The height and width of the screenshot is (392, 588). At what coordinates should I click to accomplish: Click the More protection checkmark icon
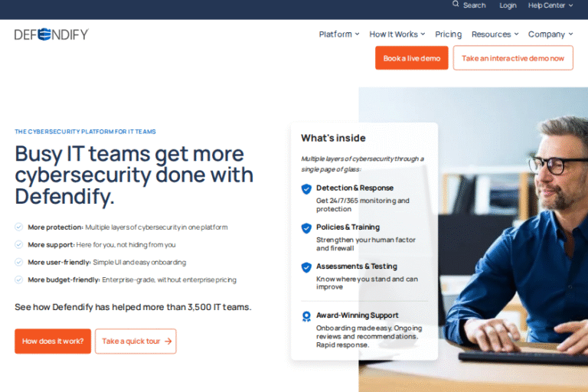(18, 227)
